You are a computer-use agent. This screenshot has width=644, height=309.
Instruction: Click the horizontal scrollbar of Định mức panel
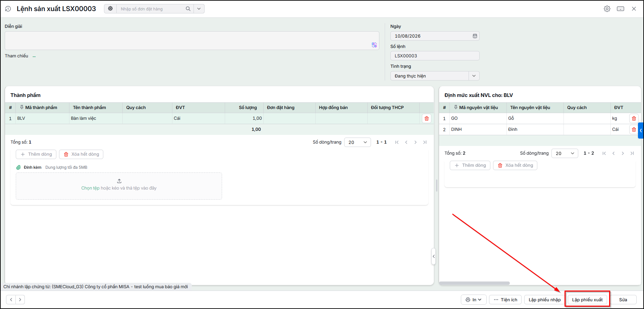click(x=474, y=283)
